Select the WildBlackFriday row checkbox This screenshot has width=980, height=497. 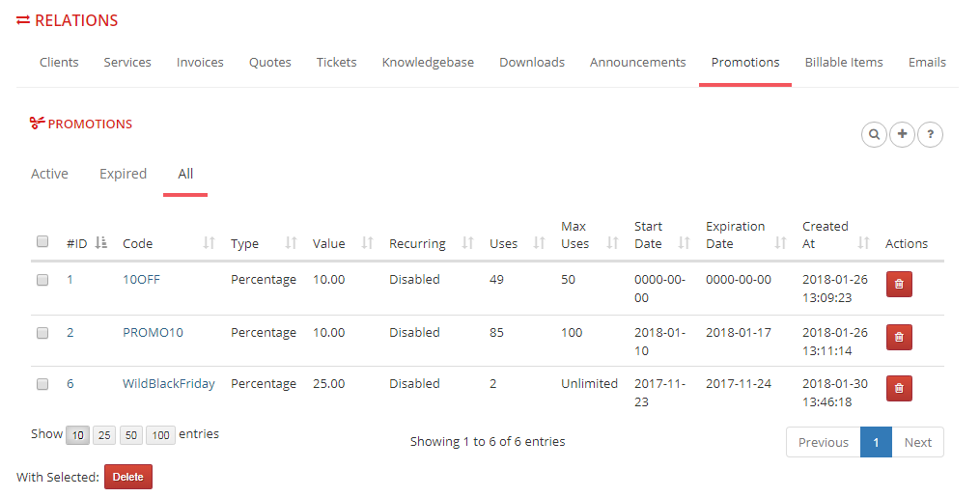pyautogui.click(x=42, y=384)
